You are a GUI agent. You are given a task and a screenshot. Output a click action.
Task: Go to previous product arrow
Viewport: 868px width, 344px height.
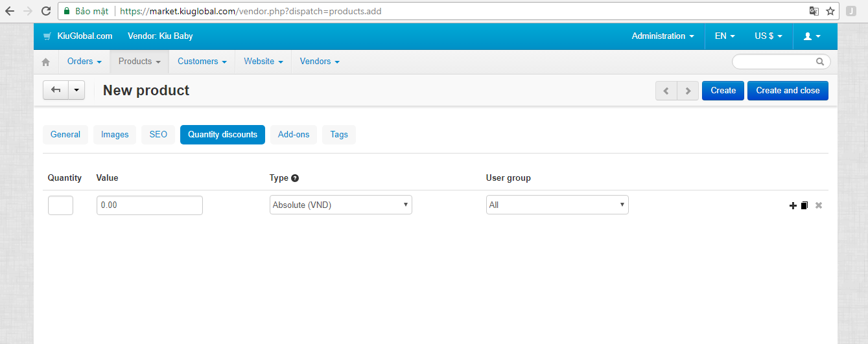666,91
